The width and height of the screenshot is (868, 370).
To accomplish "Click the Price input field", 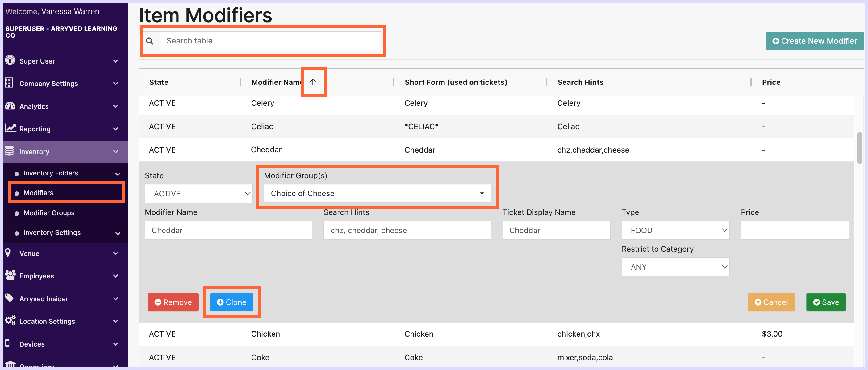I will click(x=794, y=230).
